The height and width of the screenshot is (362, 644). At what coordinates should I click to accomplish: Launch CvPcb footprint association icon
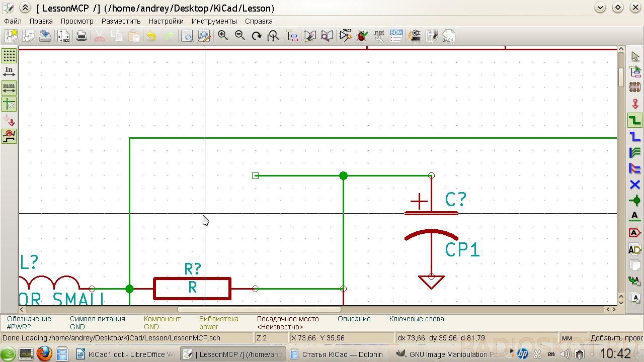click(415, 36)
